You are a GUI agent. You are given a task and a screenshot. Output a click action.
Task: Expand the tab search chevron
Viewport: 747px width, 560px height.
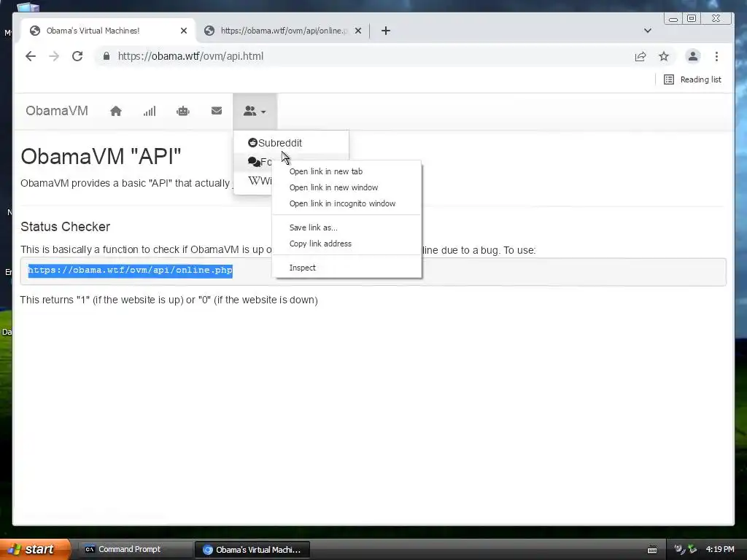pyautogui.click(x=648, y=31)
